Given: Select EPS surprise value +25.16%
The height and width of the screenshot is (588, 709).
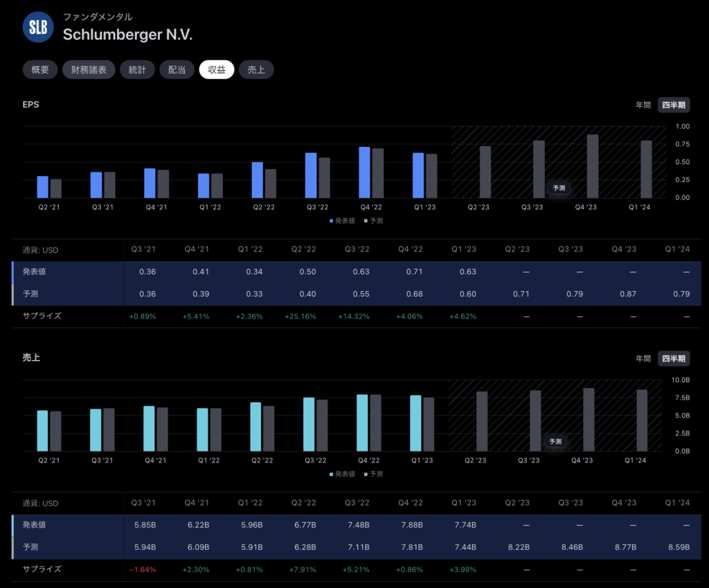Looking at the screenshot, I should click(300, 317).
